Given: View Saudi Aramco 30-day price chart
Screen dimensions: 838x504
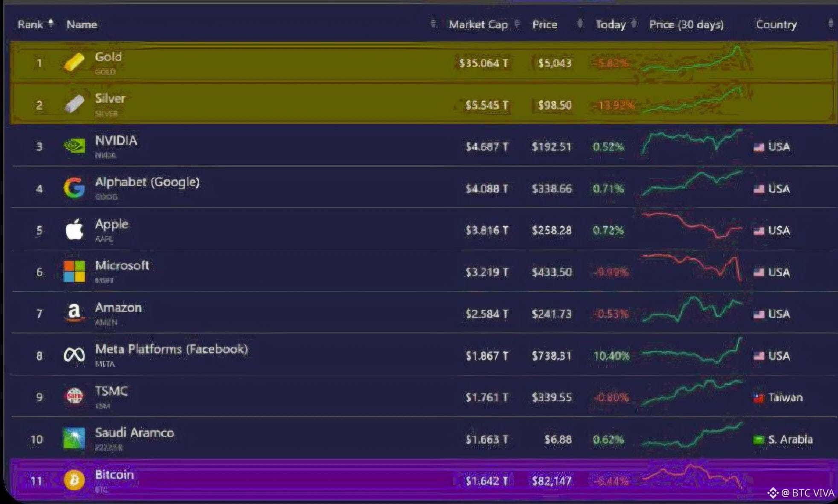Looking at the screenshot, I should [692, 434].
